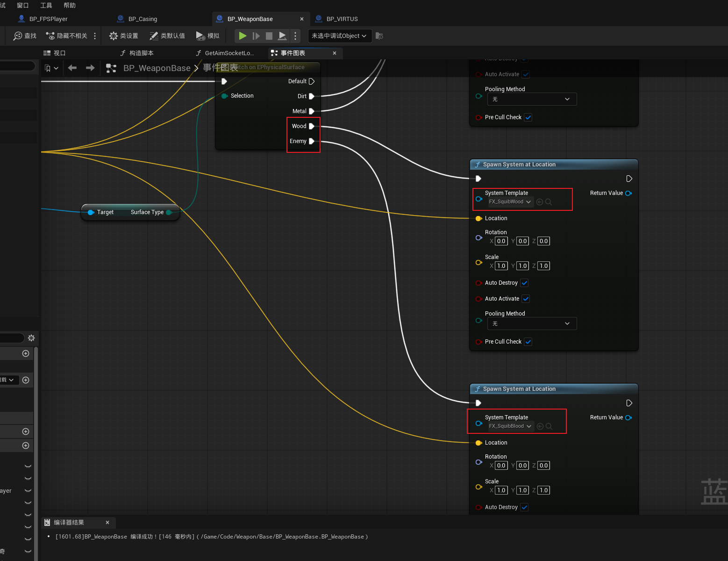Image resolution: width=728 pixels, height=561 pixels.
Task: Click the Target input pin
Action: (91, 212)
